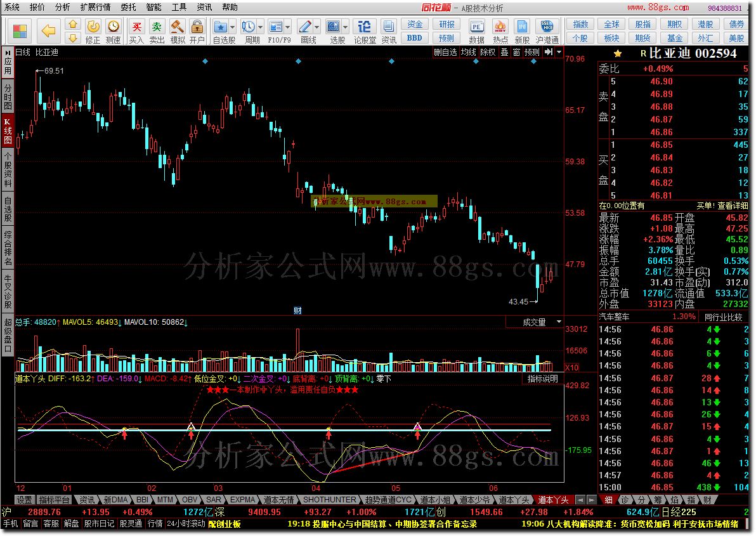Click the 热点 HOT flame icon

click(500, 27)
